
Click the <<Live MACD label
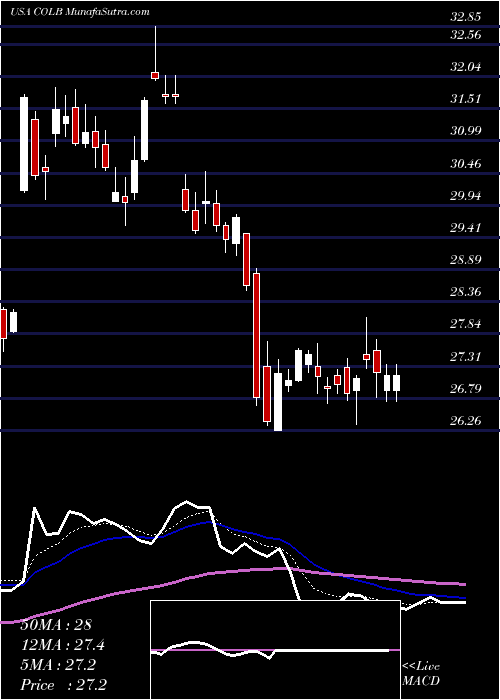click(421, 674)
